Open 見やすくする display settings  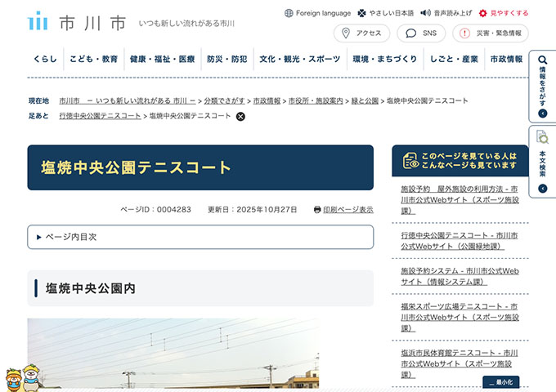point(504,13)
